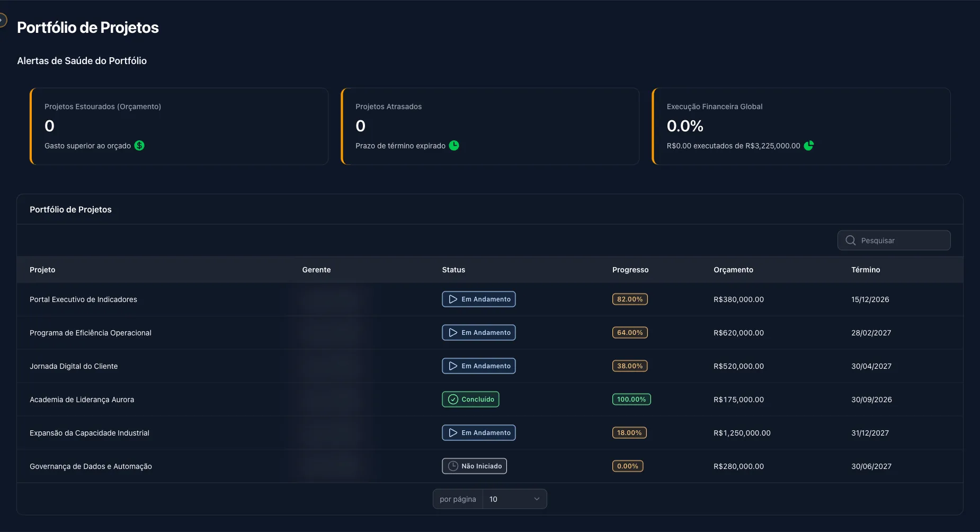Expand the sidebar using the top-left arrow
Screen dimensions: 980x532
tap(2, 20)
